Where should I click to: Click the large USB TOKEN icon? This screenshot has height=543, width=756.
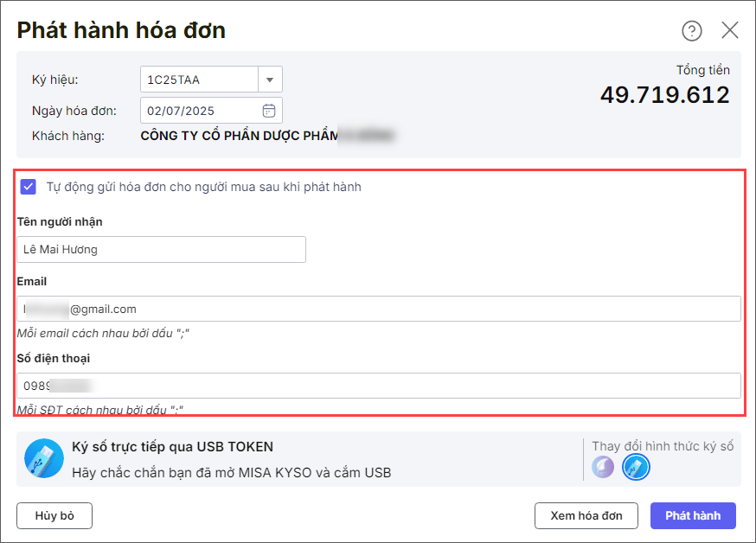click(44, 458)
